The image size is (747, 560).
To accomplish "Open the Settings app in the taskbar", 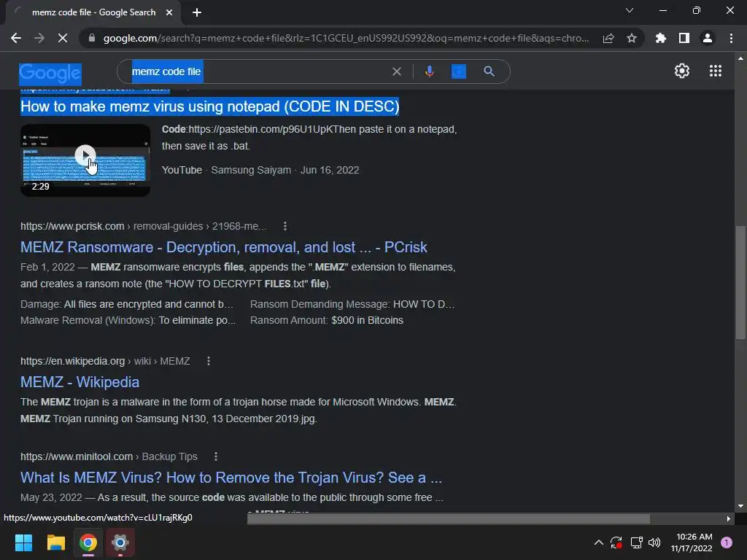I will [120, 542].
